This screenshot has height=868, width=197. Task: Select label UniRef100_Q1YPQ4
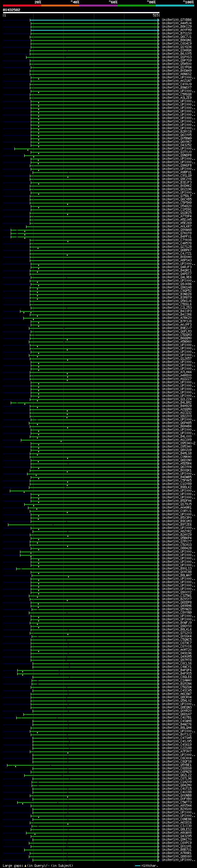177,67
